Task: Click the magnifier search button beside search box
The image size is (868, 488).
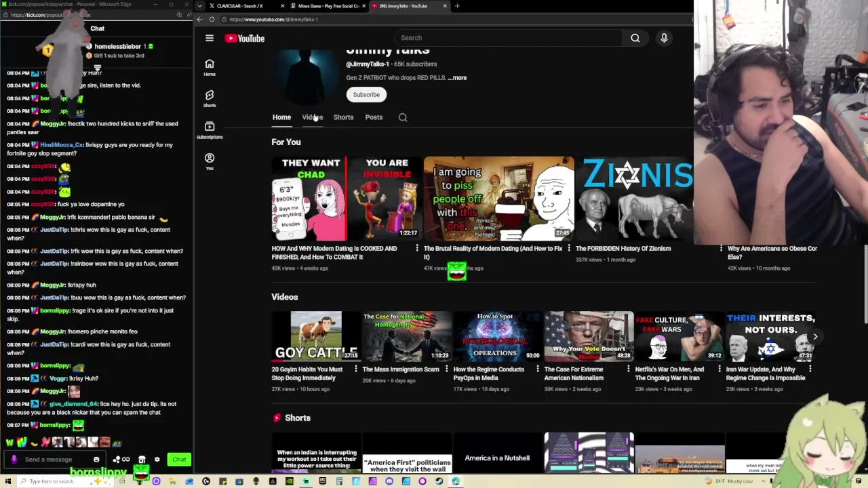Action: point(635,38)
